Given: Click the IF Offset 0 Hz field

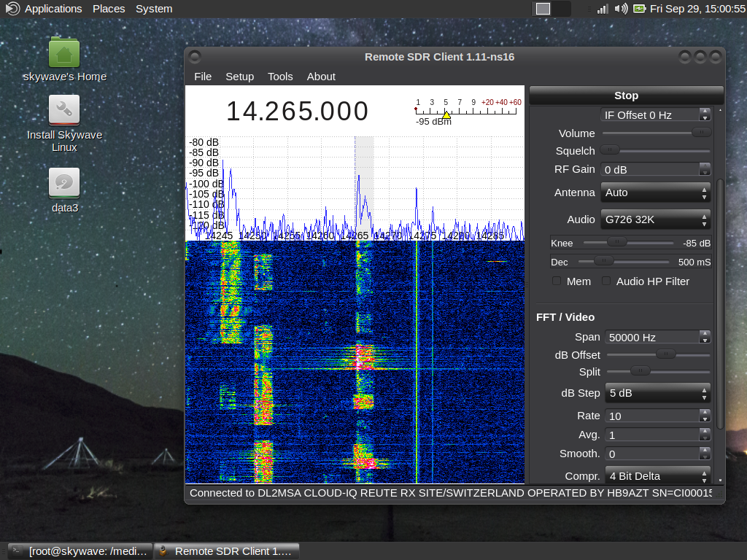Looking at the screenshot, I should (650, 114).
